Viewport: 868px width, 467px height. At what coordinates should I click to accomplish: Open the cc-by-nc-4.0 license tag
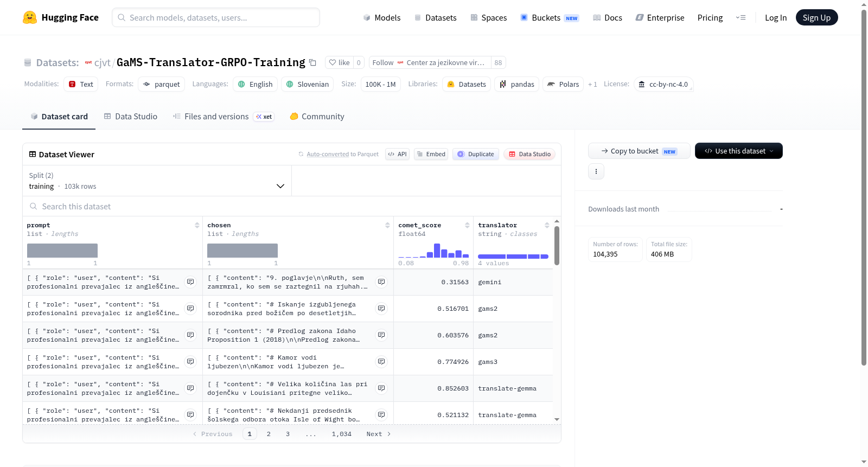point(663,84)
